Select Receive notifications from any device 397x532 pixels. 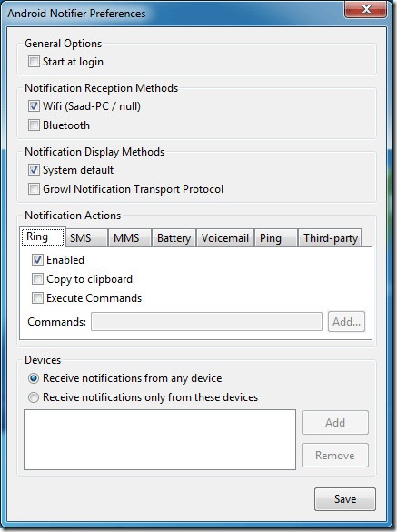click(34, 378)
